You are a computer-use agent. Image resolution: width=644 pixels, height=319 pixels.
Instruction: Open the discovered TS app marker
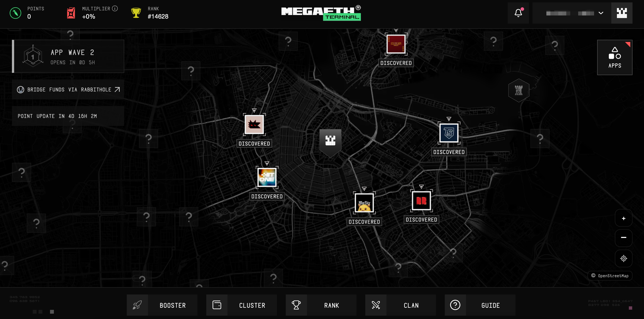[449, 133]
